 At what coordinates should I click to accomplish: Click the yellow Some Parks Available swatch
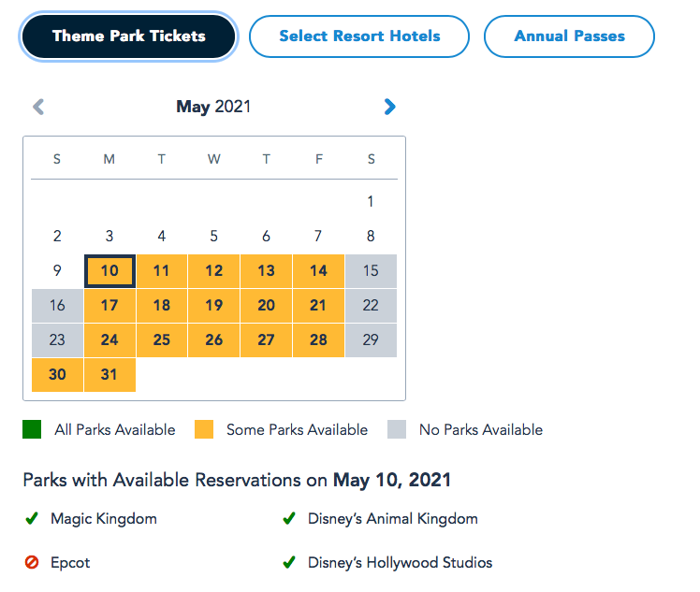pyautogui.click(x=204, y=430)
